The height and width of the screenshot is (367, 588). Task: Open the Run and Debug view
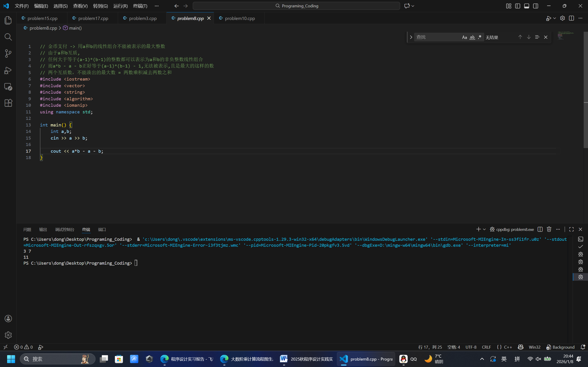[x=8, y=70]
